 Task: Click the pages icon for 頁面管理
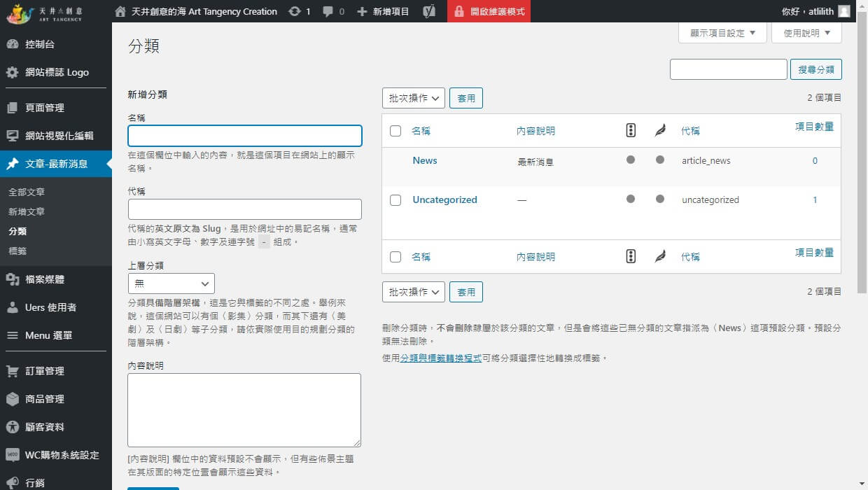(x=12, y=108)
